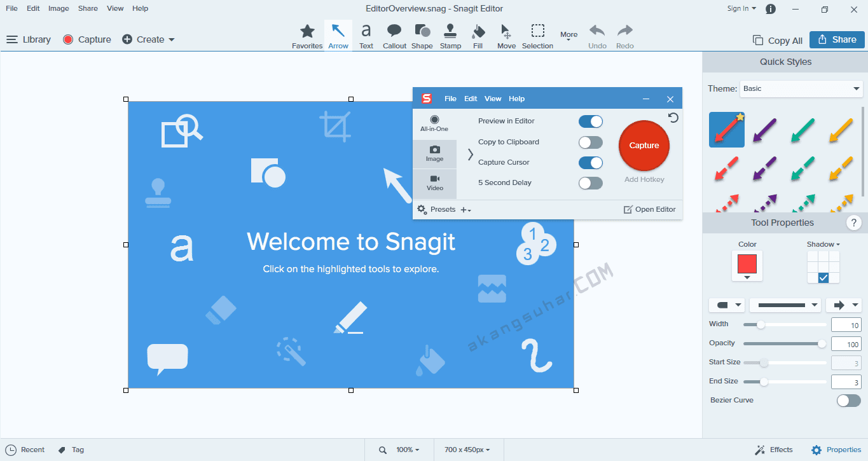The height and width of the screenshot is (461, 868).
Task: Open the arrow end cap dropdown
Action: [843, 305]
